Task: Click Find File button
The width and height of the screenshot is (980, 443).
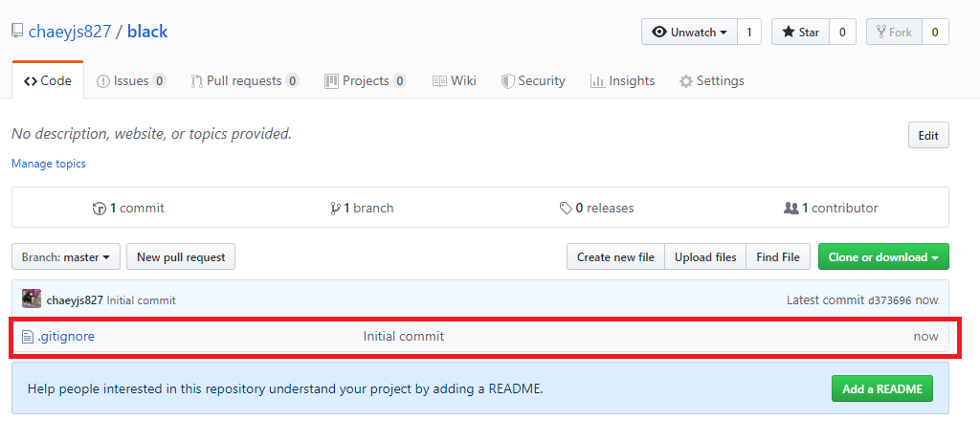Action: pyautogui.click(x=778, y=256)
